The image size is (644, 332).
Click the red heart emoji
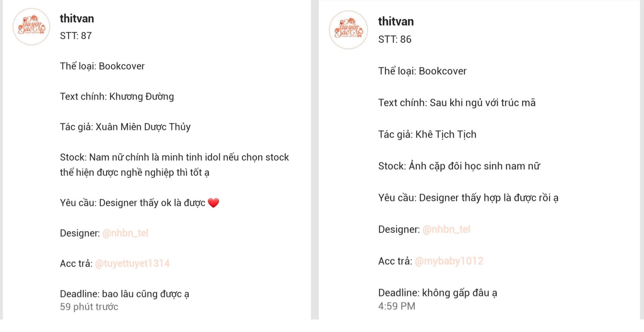point(213,203)
